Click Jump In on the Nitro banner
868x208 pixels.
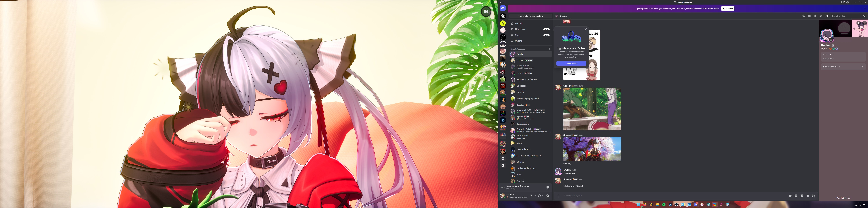(x=728, y=8)
